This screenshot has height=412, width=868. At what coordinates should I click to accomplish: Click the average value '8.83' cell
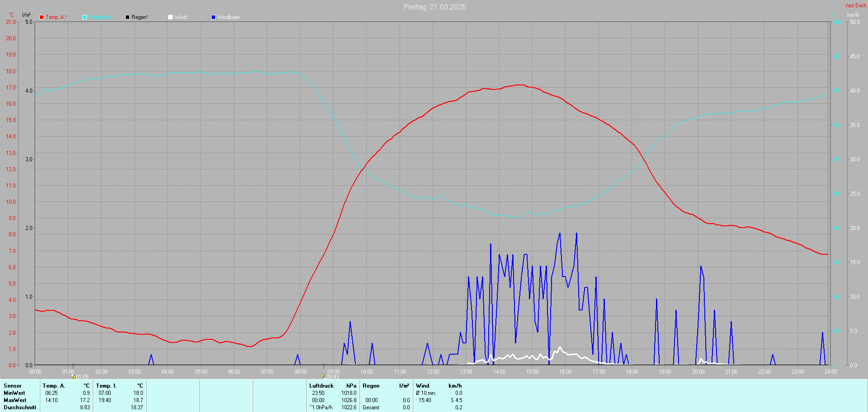tap(85, 407)
